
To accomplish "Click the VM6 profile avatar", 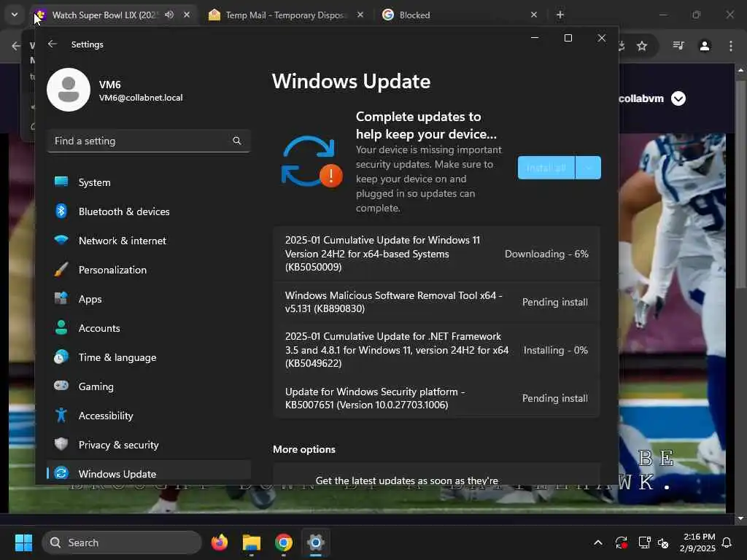I will 69,90.
